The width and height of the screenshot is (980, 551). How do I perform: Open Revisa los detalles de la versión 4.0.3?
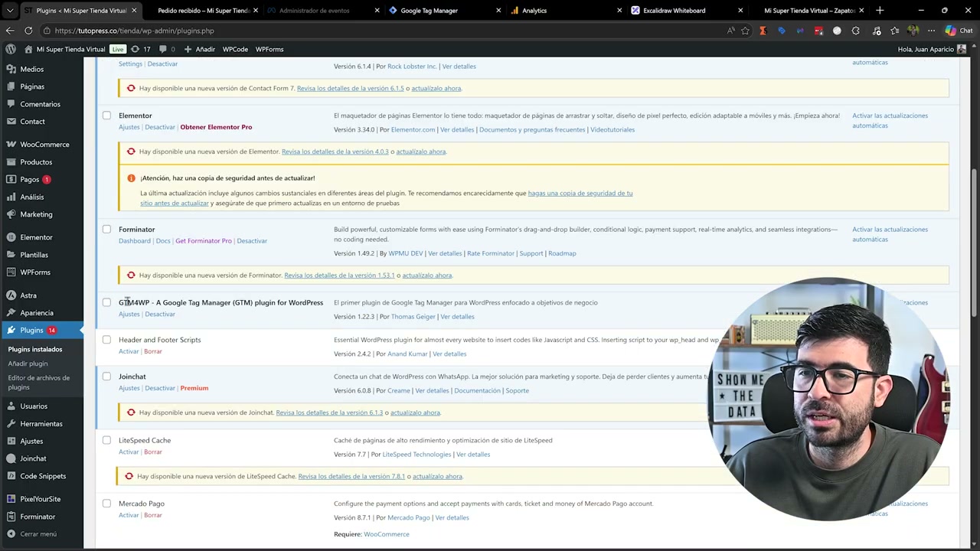[x=335, y=152]
